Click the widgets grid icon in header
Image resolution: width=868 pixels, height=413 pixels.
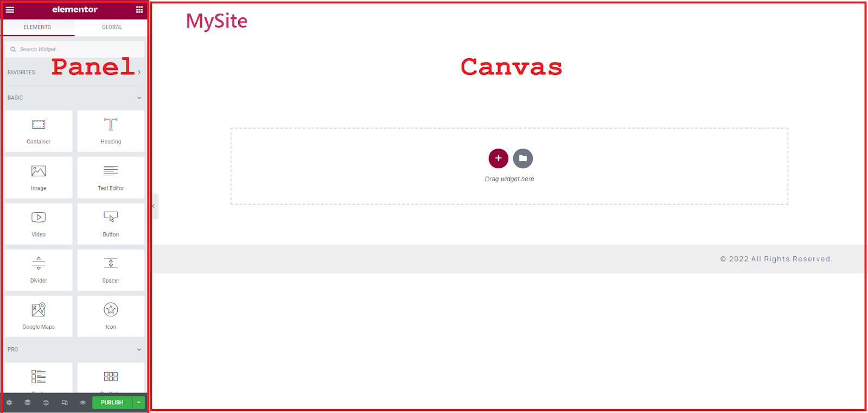(139, 10)
